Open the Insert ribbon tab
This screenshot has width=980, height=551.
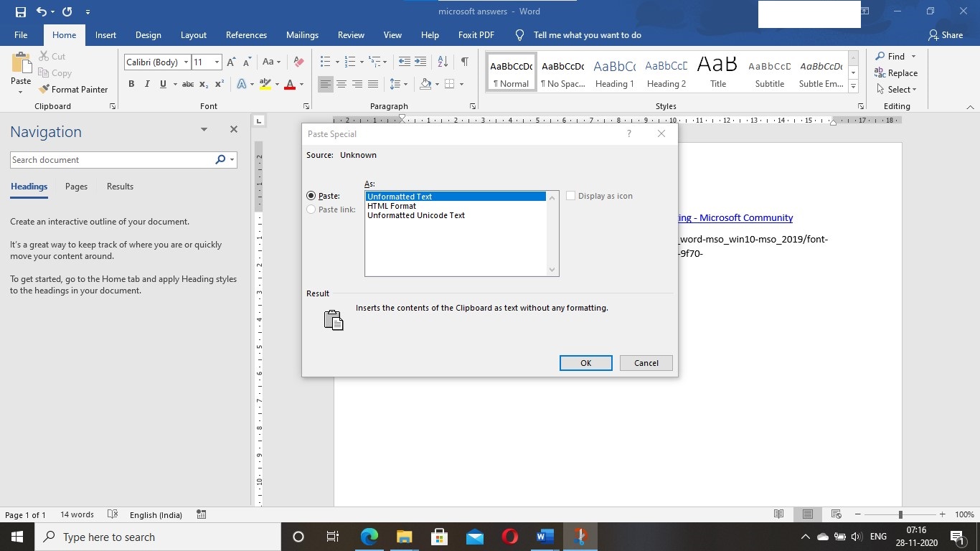(x=105, y=35)
